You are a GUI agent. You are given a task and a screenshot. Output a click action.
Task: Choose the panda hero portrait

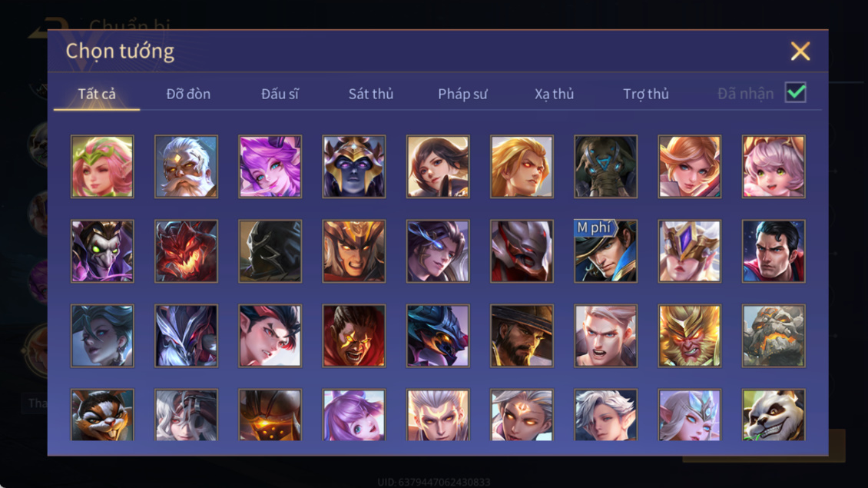tap(774, 415)
